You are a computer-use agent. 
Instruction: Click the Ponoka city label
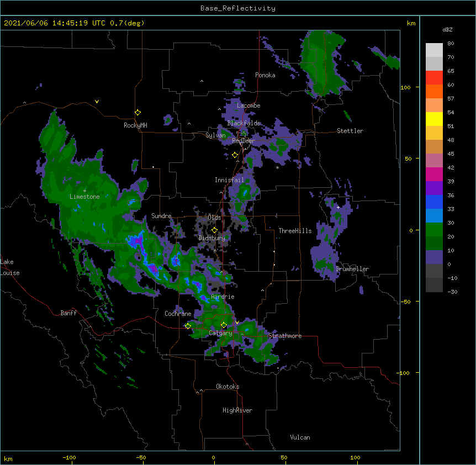(x=265, y=75)
